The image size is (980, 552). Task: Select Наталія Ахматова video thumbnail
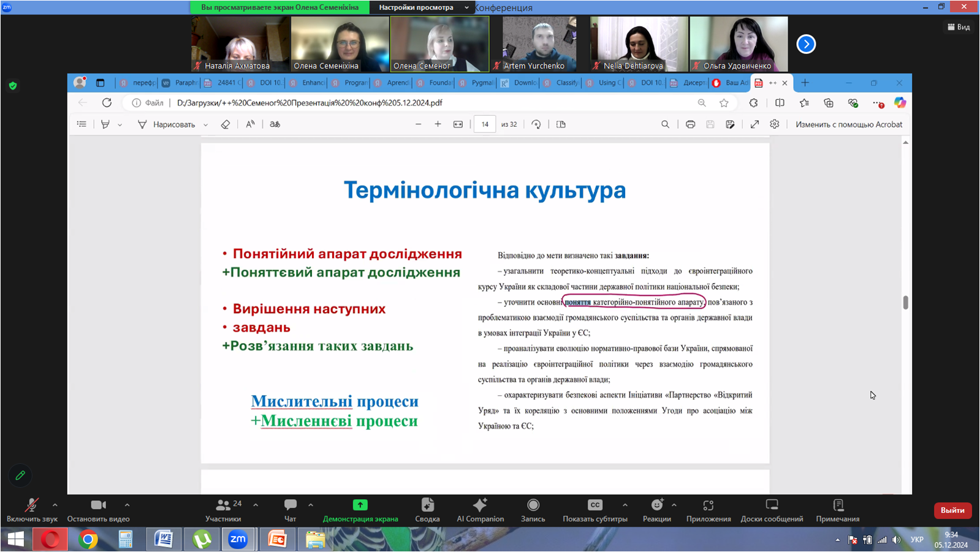tap(240, 44)
